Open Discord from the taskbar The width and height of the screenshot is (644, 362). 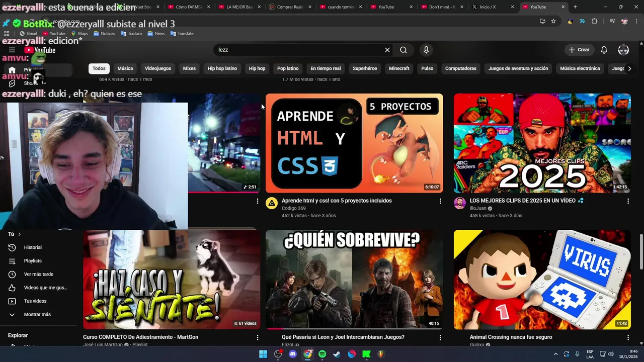click(293, 354)
